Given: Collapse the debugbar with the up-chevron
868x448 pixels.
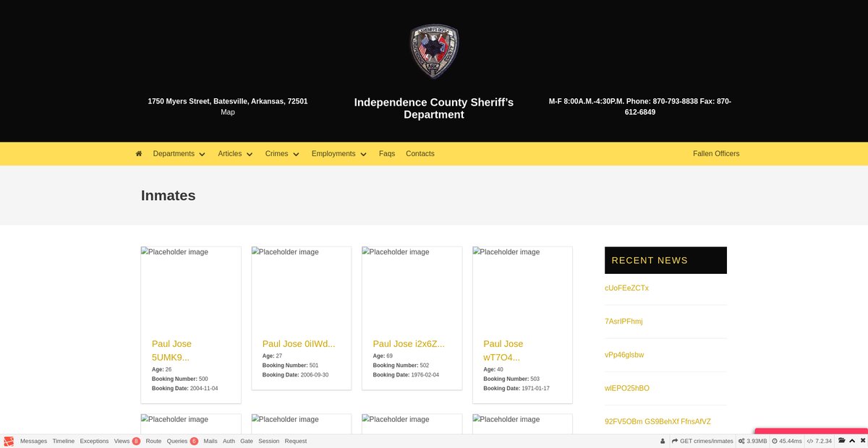Looking at the screenshot, I should 853,441.
